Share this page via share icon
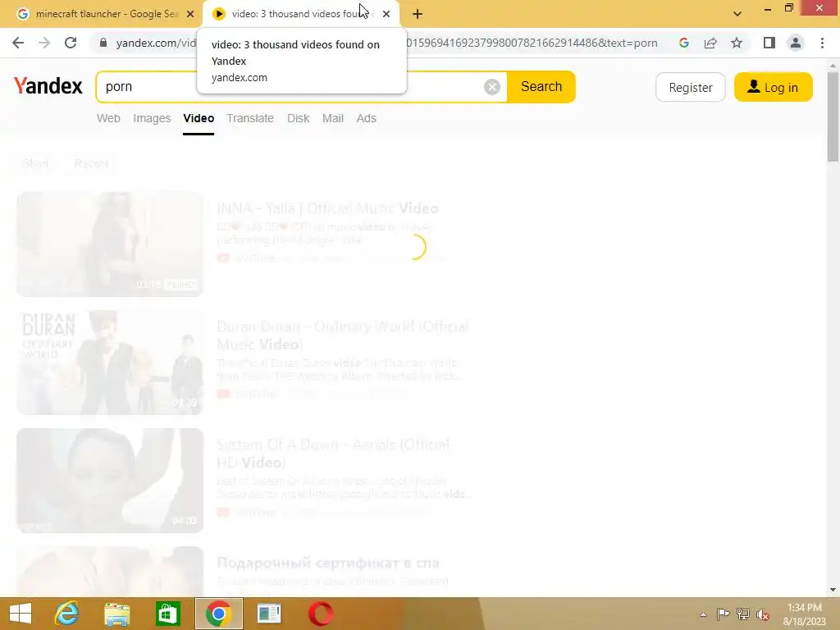This screenshot has height=630, width=840. point(710,43)
